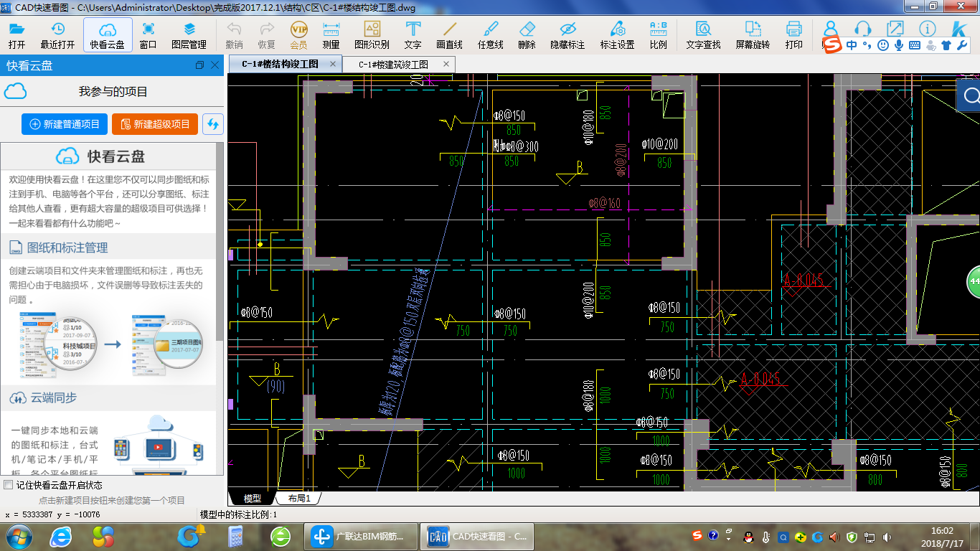Select the 删除 eraser tool

(527, 34)
